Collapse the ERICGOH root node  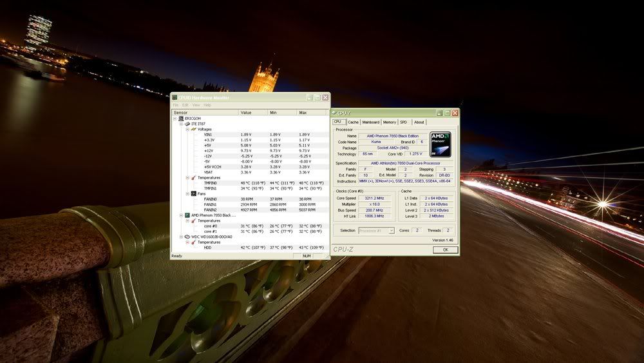(x=175, y=119)
